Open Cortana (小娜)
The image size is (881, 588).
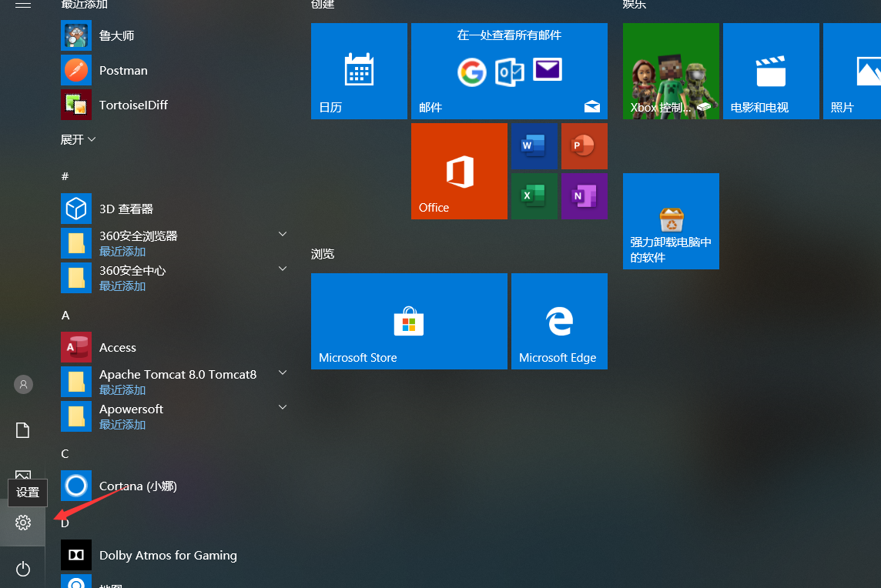[x=138, y=486]
